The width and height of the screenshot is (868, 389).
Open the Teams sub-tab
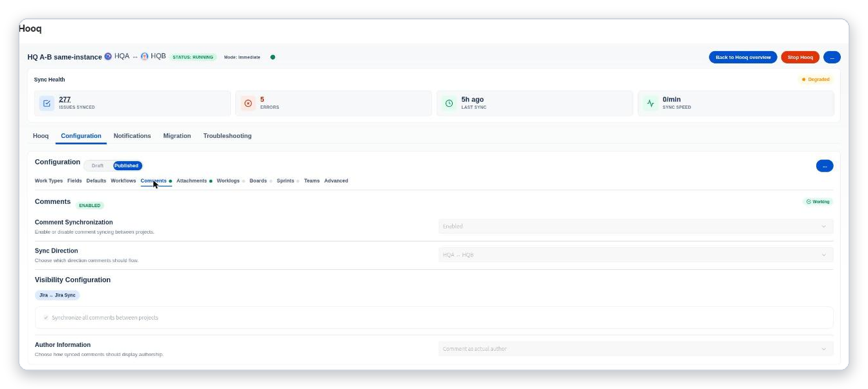pos(312,181)
